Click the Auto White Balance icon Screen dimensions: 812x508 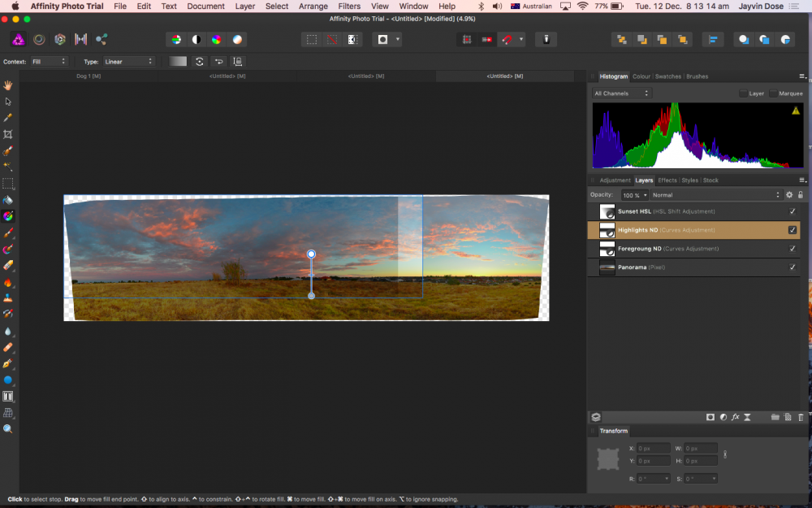click(x=237, y=39)
